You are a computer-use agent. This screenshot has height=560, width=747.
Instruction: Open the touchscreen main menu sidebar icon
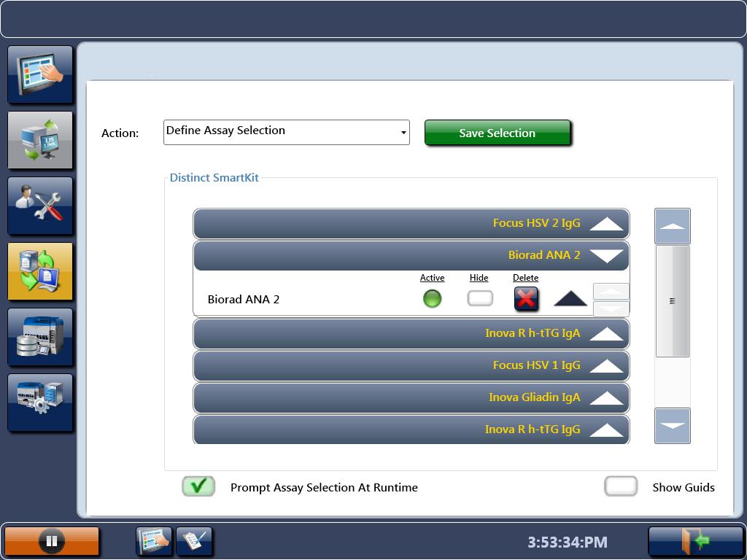click(x=40, y=74)
